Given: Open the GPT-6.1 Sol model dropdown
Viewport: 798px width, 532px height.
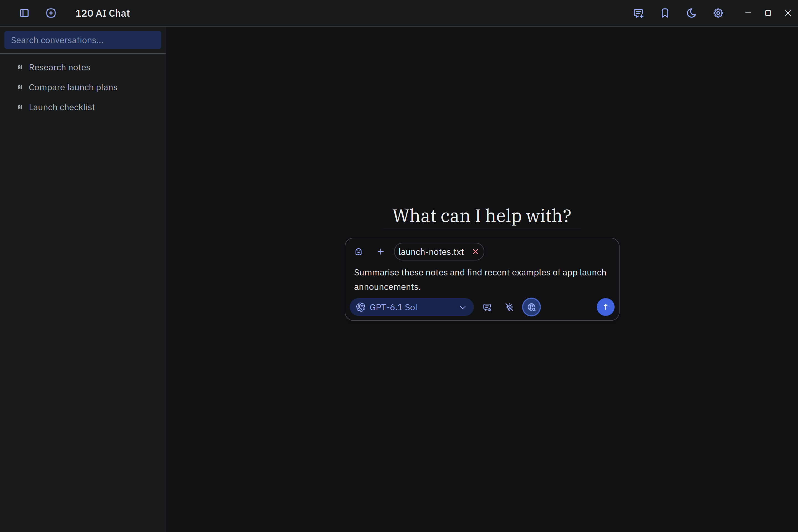Looking at the screenshot, I should coord(411,307).
